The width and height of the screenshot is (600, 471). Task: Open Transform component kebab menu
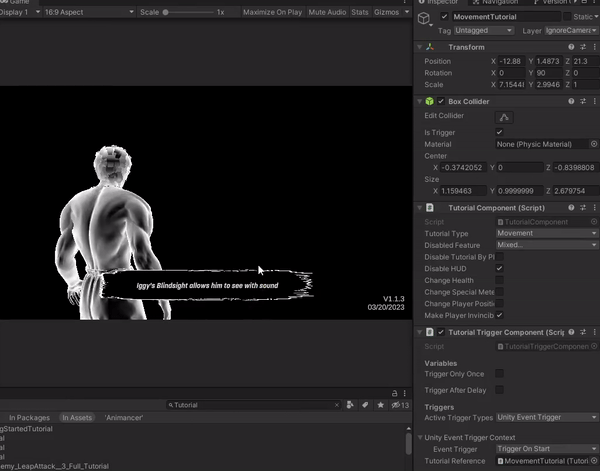tap(595, 47)
